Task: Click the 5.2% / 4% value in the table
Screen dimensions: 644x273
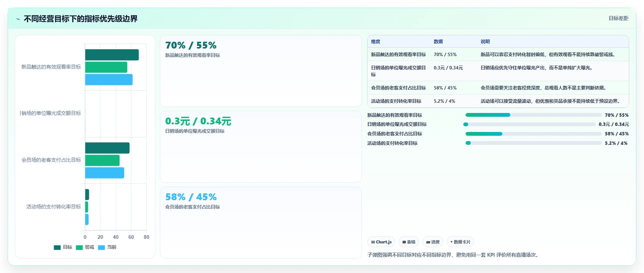Action: pyautogui.click(x=444, y=101)
